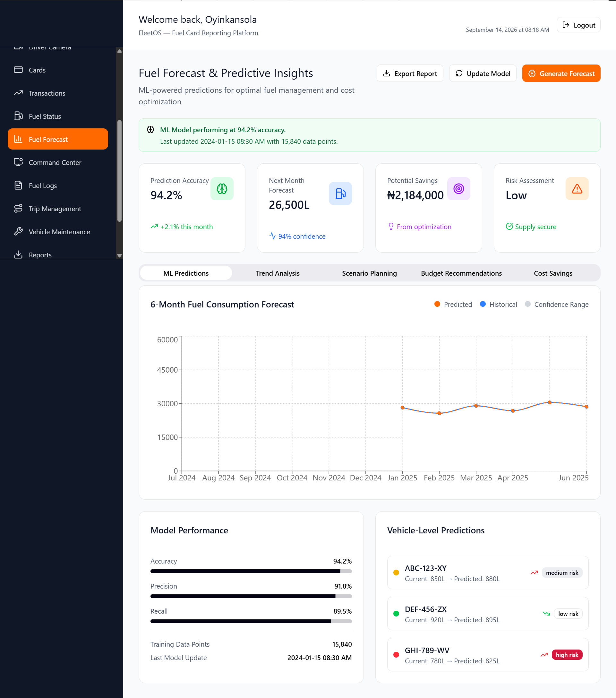The width and height of the screenshot is (616, 698).
Task: Click the Precision progress bar
Action: pos(251,596)
